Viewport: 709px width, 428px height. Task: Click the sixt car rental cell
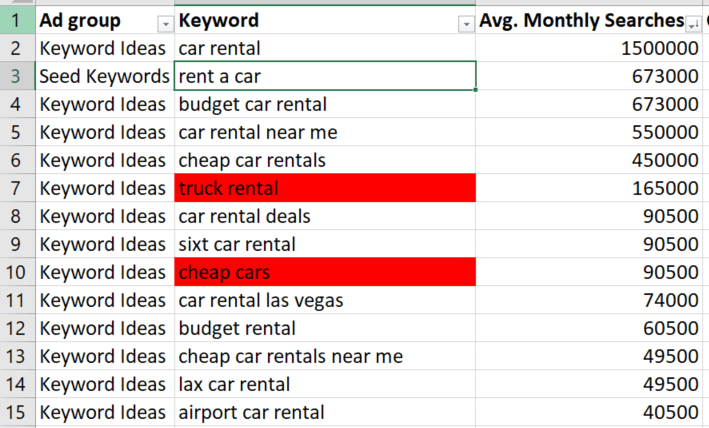coord(325,244)
